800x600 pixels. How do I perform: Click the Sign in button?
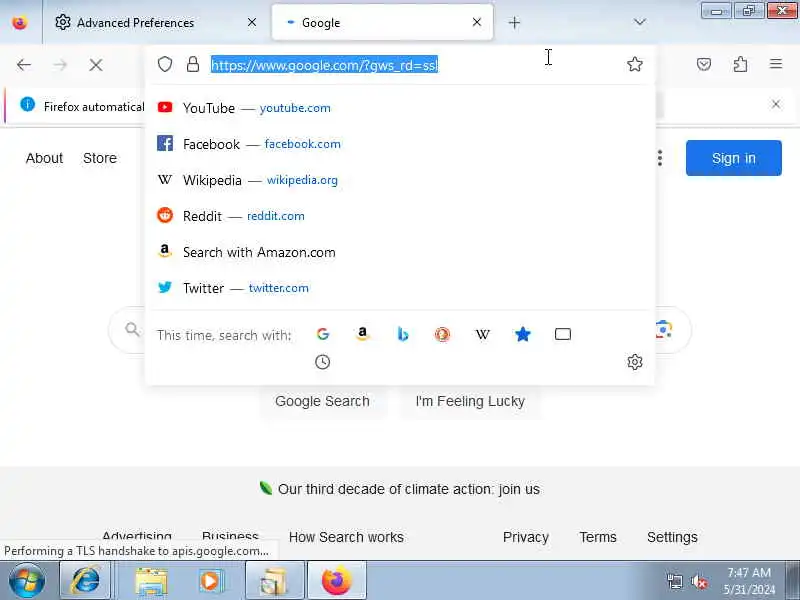tap(734, 158)
